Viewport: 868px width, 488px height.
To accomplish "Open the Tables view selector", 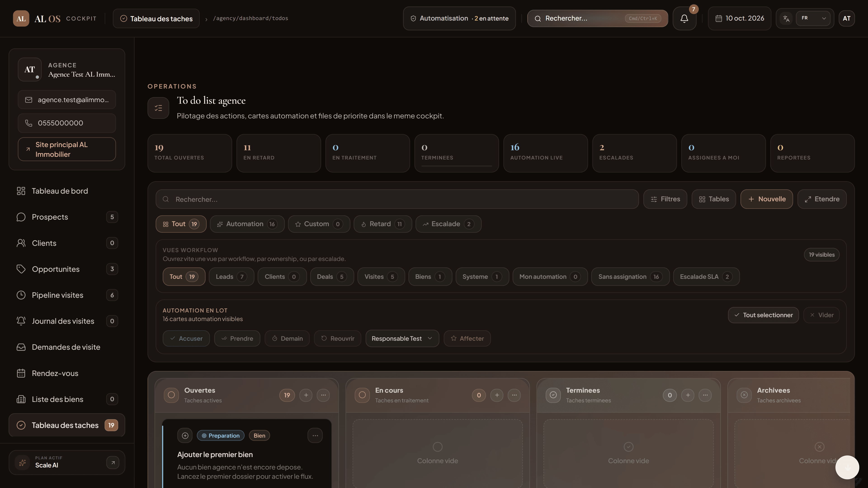I will (x=714, y=199).
